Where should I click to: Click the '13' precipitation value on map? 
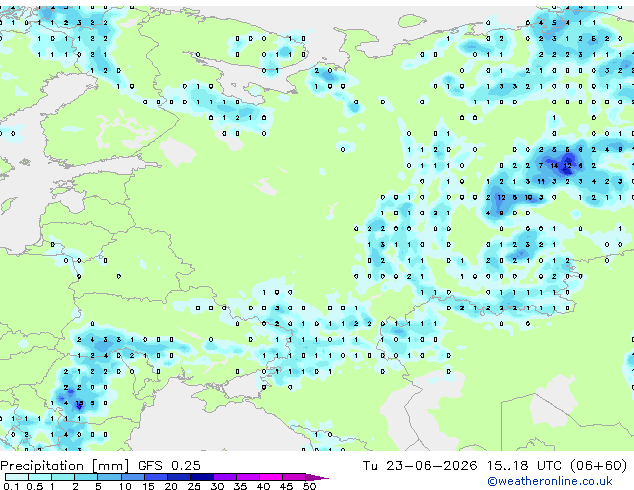point(79,403)
